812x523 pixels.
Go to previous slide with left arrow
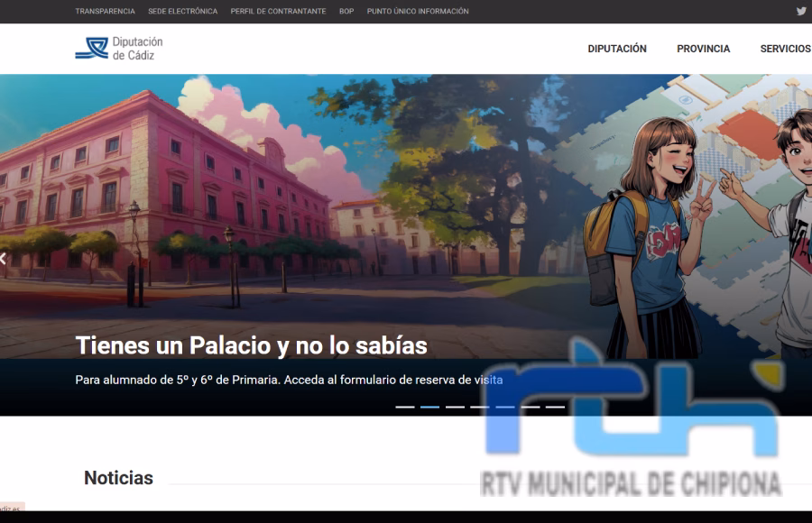coord(4,257)
